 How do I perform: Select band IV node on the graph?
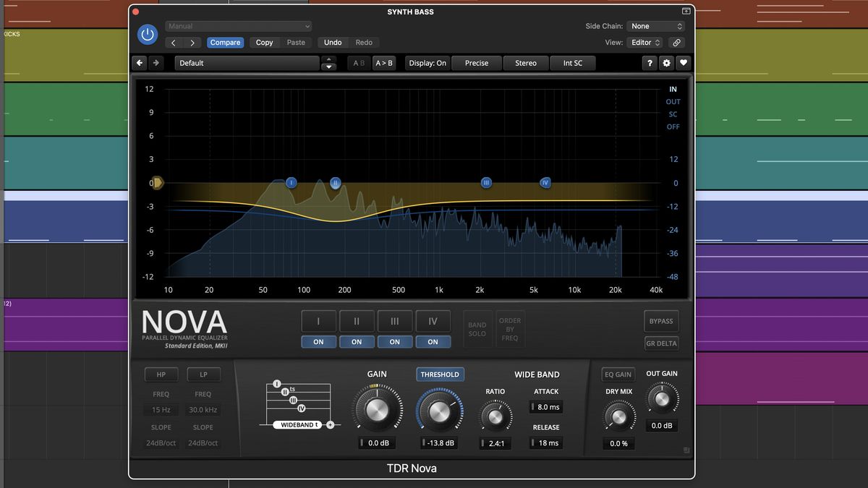pyautogui.click(x=545, y=183)
